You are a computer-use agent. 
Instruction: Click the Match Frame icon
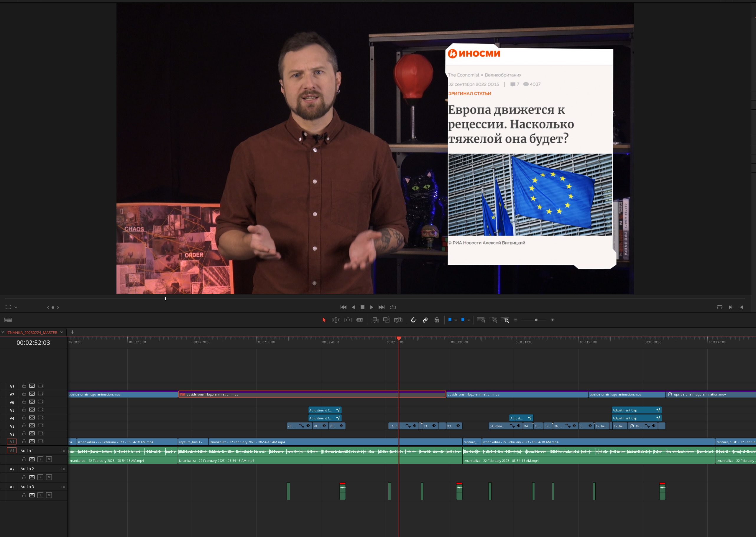point(719,307)
